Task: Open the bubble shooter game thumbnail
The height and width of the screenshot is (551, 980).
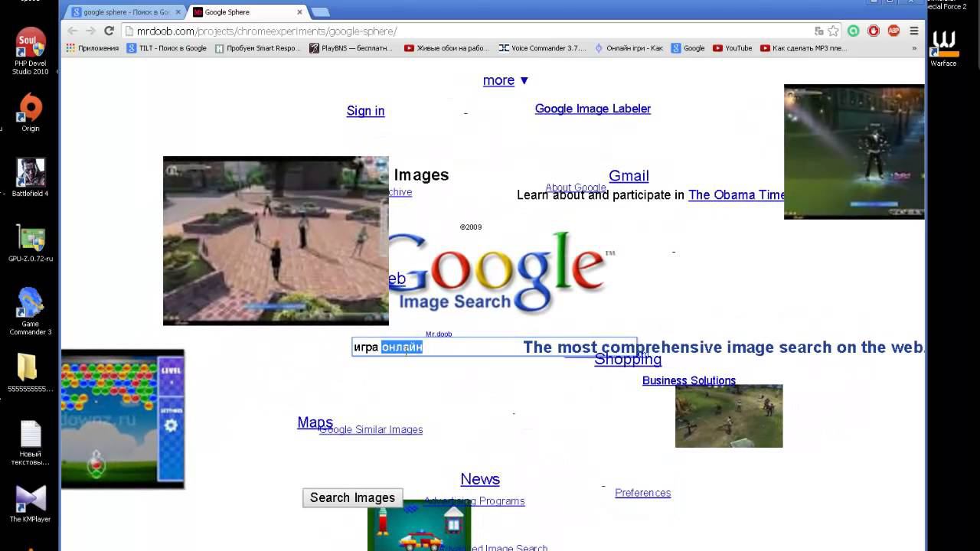Action: point(122,419)
